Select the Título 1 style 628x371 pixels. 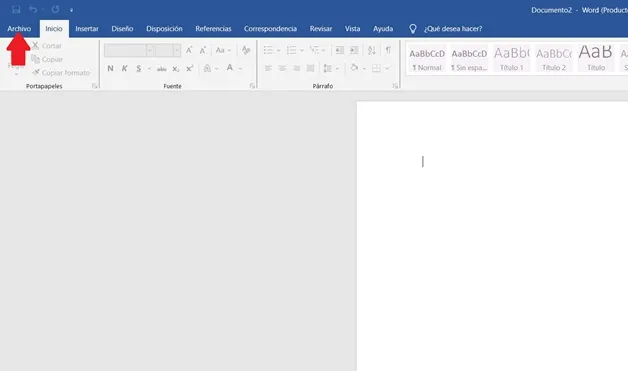coord(511,58)
